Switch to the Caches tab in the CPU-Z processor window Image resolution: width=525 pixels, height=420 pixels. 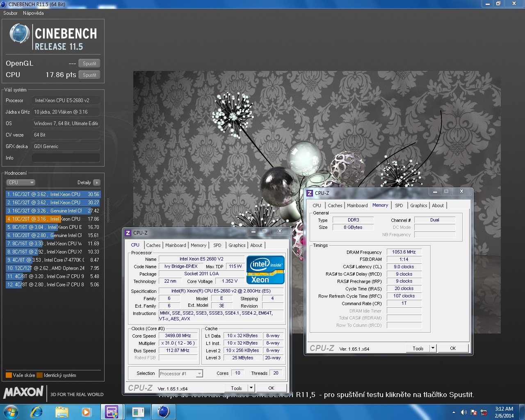[x=153, y=245]
